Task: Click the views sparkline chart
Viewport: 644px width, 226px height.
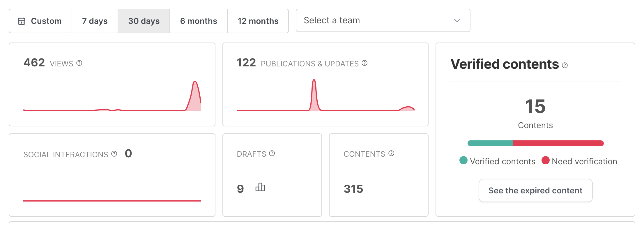Action: coord(112,96)
